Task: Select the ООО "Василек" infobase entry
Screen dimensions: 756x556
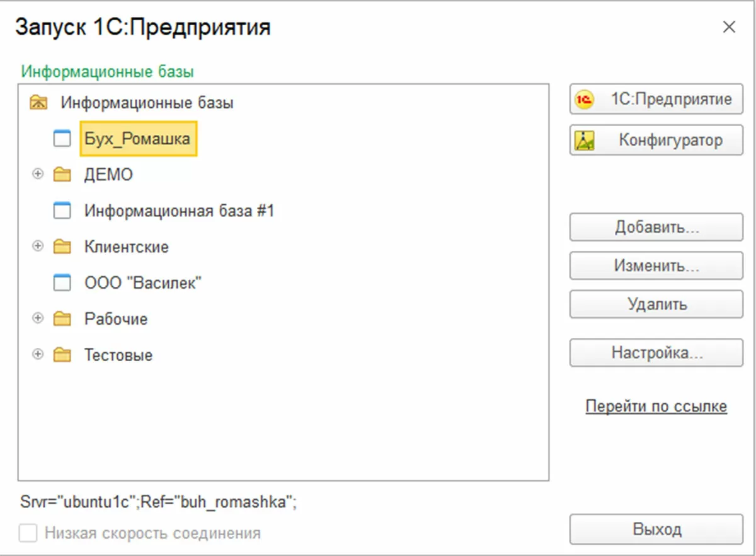Action: click(x=143, y=283)
